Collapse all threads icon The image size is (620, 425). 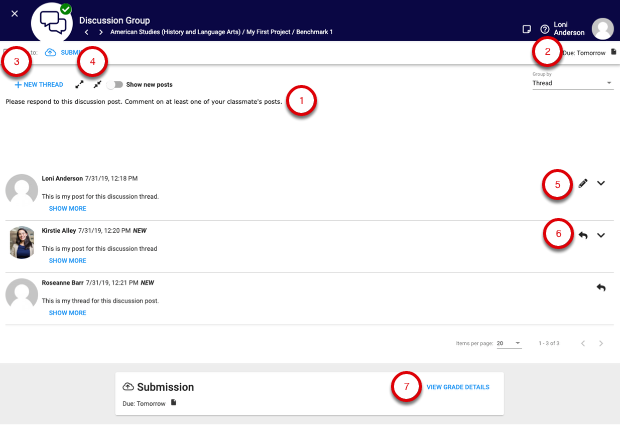click(97, 85)
